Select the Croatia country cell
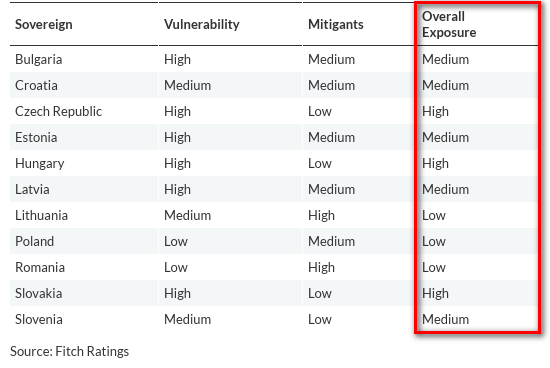 (36, 85)
